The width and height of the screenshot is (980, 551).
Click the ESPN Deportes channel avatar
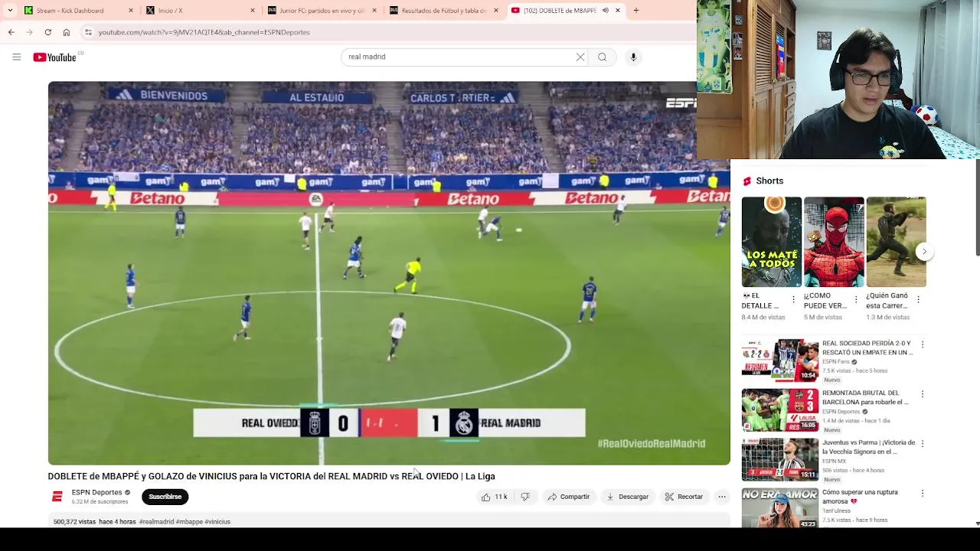click(57, 497)
